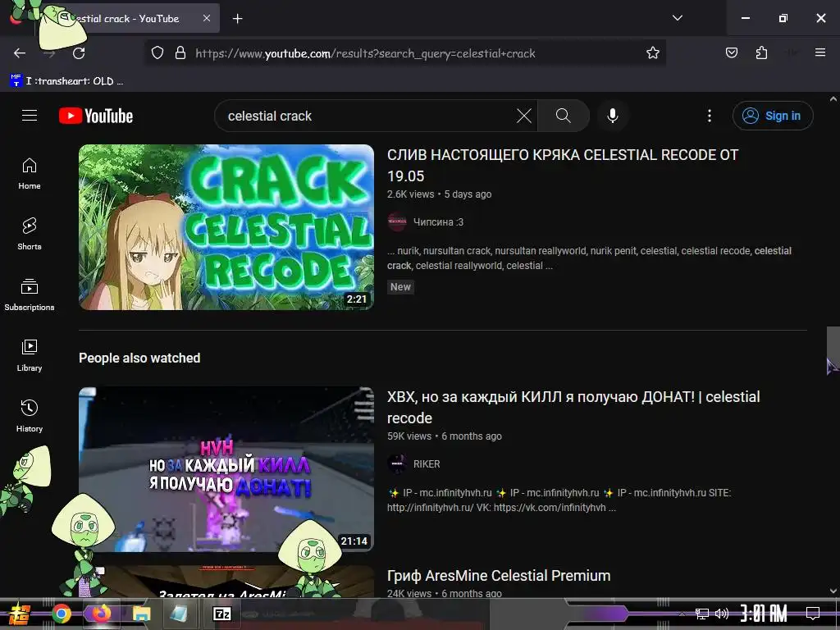Click the People also watched heading
Image resolution: width=840 pixels, height=630 pixels.
(x=139, y=358)
